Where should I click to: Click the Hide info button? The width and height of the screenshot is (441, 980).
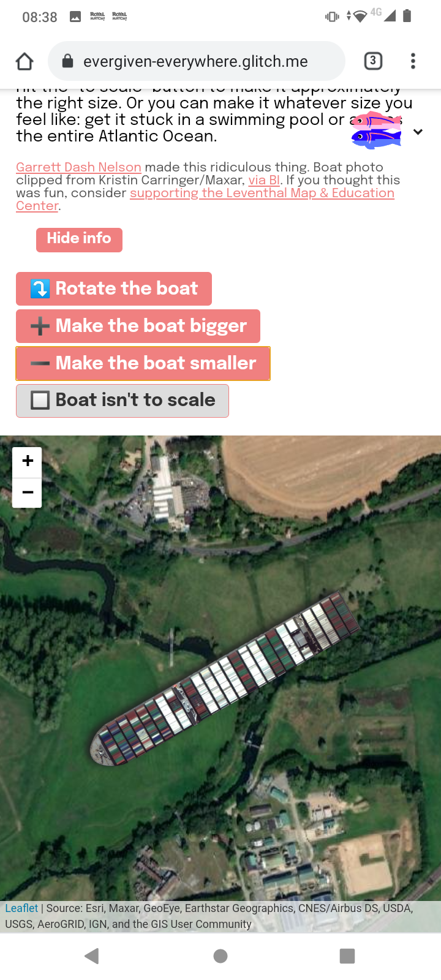[79, 239]
